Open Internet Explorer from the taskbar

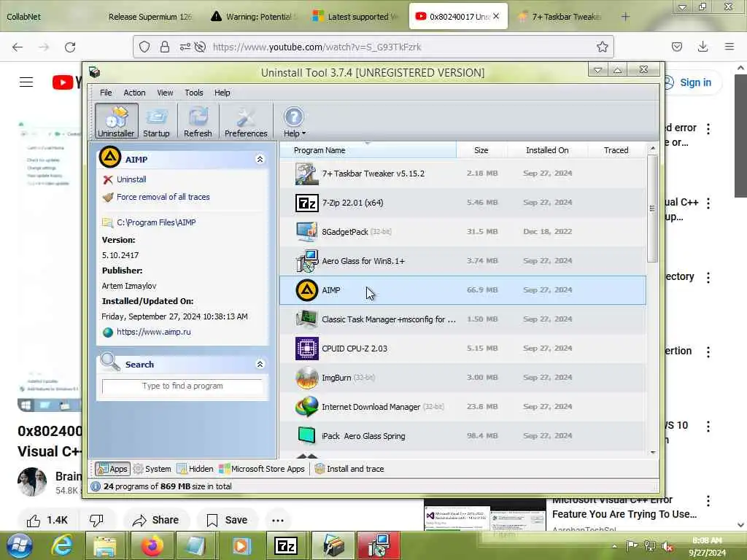tap(63, 545)
